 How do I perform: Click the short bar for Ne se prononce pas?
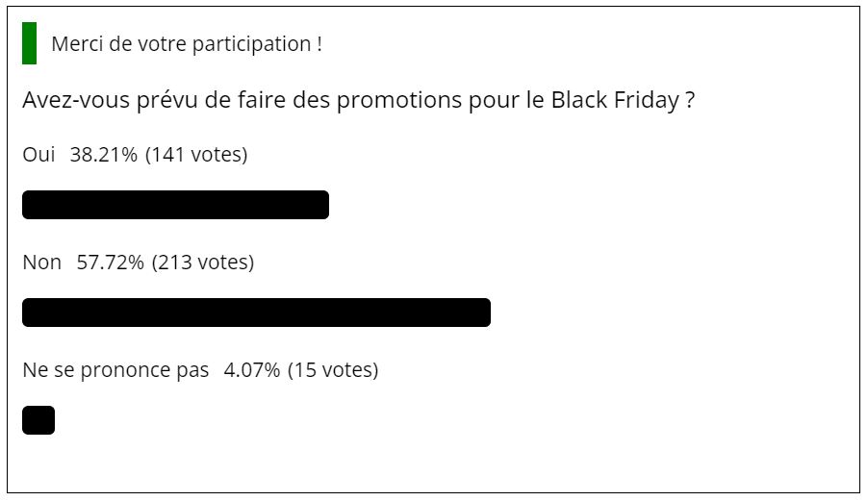click(x=38, y=420)
